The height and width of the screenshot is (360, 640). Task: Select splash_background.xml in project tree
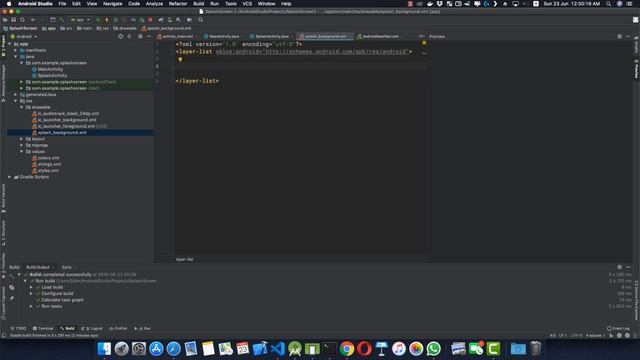[x=62, y=133]
